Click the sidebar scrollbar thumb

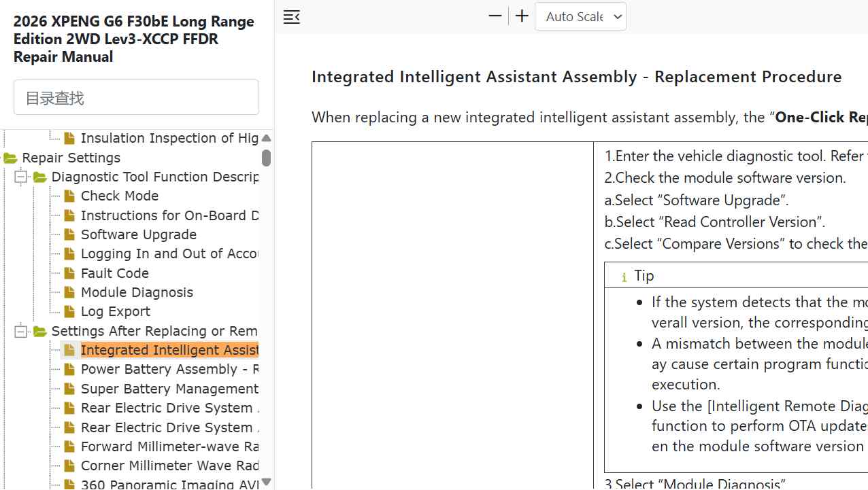coord(266,158)
